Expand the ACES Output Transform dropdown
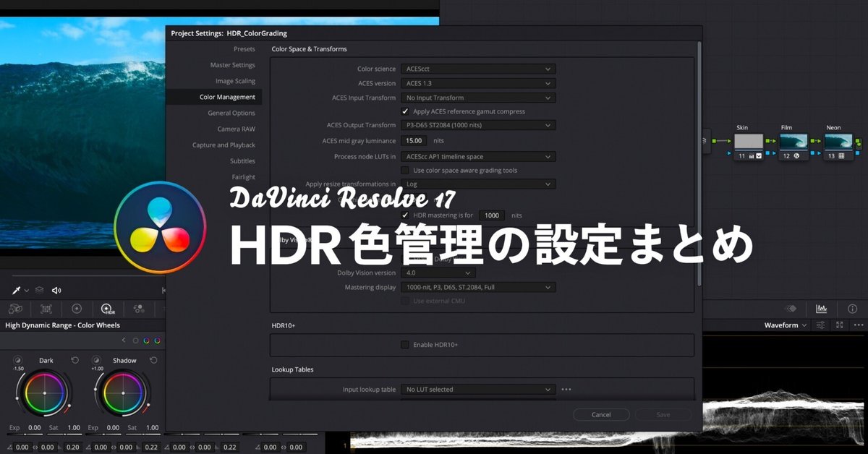The image size is (868, 454). pos(477,125)
